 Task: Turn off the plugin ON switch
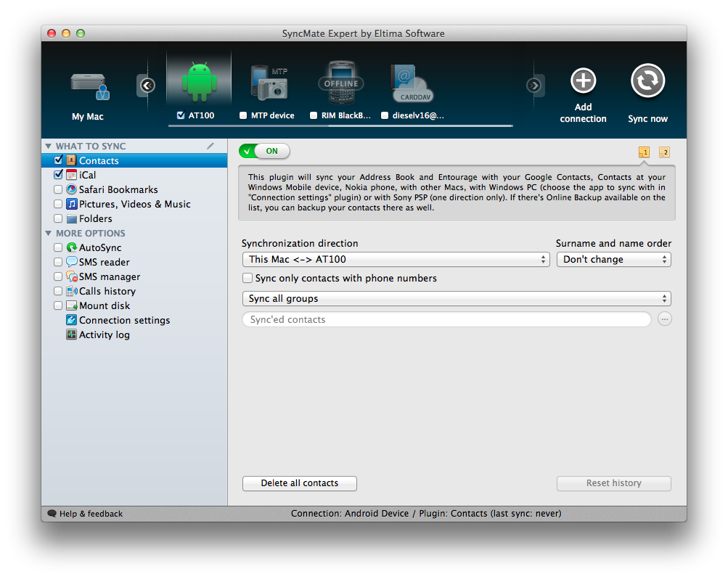pyautogui.click(x=264, y=151)
